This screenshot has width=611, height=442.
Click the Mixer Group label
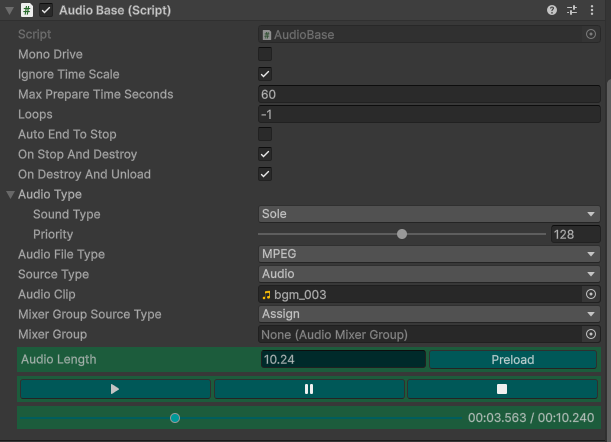[x=53, y=334]
